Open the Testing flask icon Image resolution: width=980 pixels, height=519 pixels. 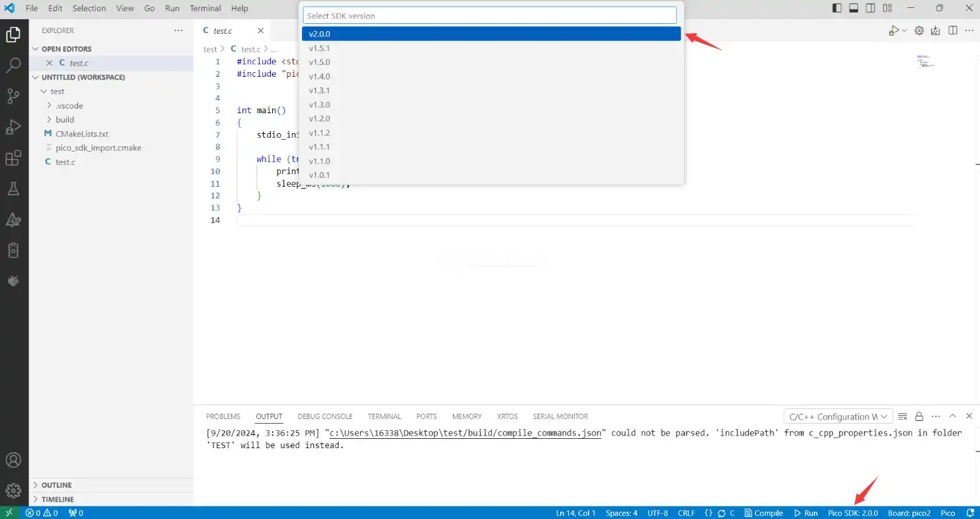tap(13, 189)
